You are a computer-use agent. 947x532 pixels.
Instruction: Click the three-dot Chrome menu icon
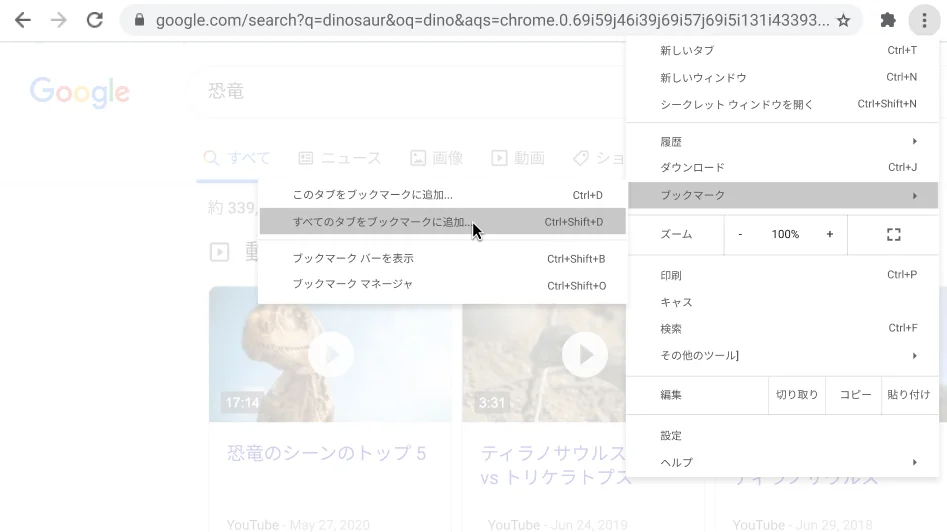pos(924,20)
